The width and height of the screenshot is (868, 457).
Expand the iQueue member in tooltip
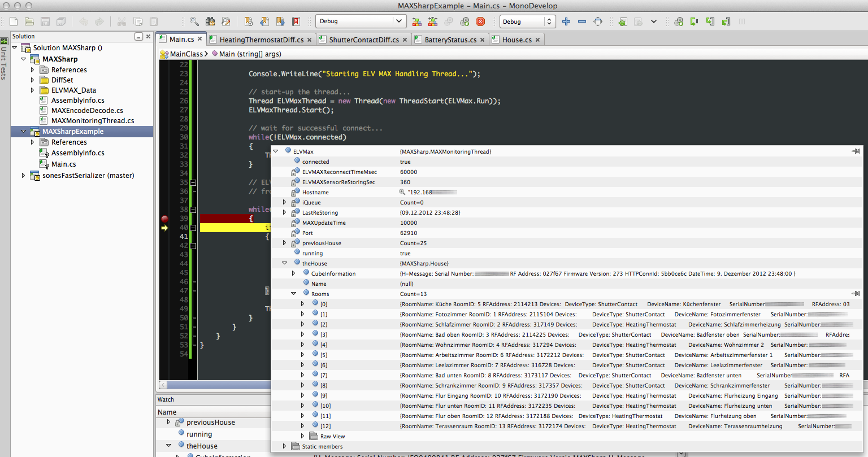pyautogui.click(x=284, y=202)
